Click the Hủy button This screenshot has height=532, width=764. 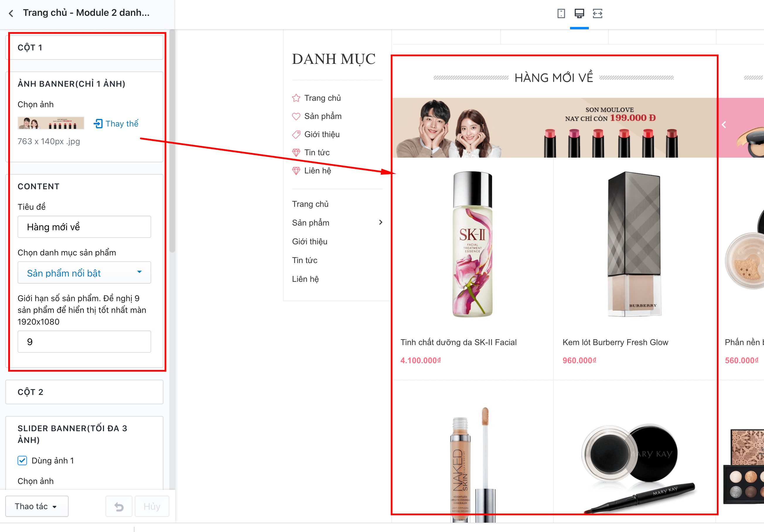[x=152, y=507]
